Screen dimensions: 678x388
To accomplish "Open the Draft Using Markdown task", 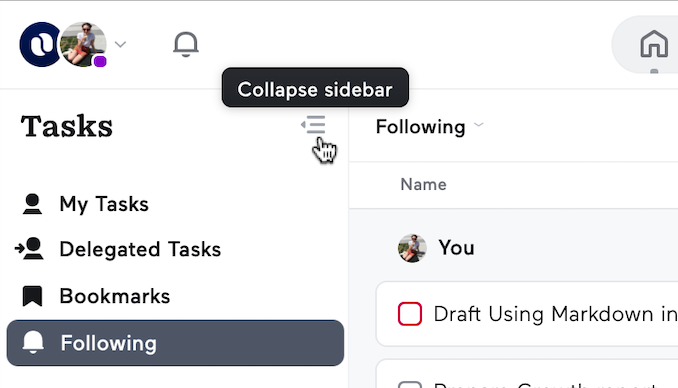I will (x=555, y=314).
